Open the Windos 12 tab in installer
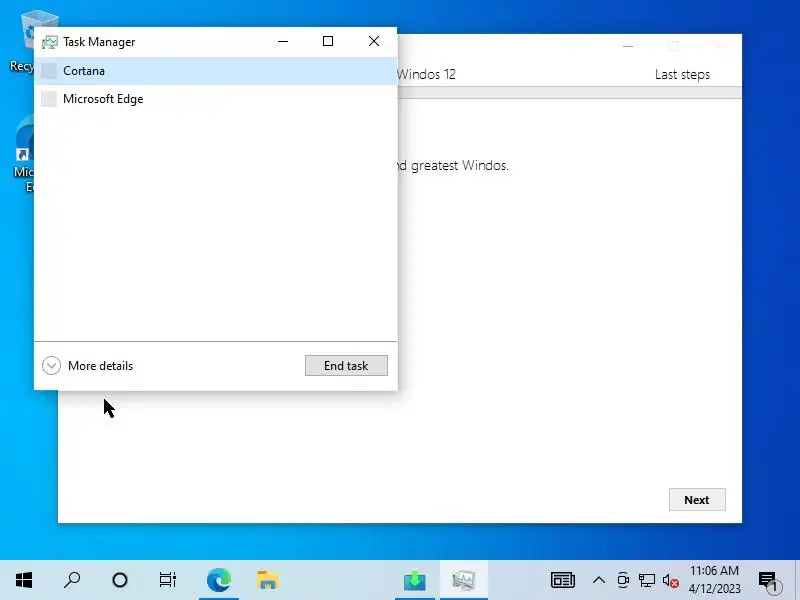This screenshot has width=800, height=600. coord(426,74)
